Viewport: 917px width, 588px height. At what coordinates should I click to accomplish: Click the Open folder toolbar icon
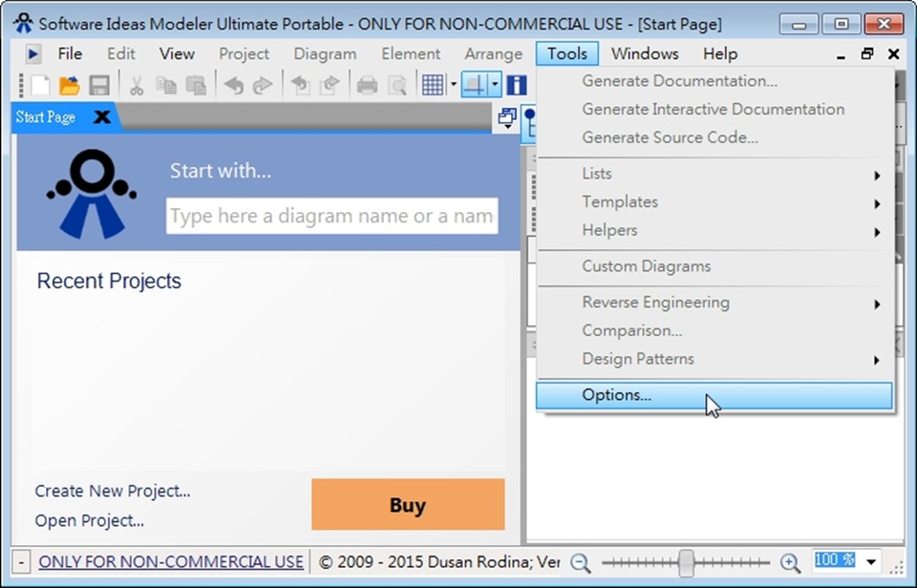click(70, 85)
